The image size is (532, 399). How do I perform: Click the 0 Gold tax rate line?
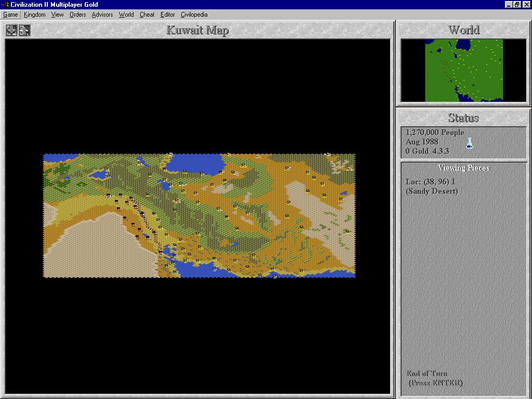point(427,151)
